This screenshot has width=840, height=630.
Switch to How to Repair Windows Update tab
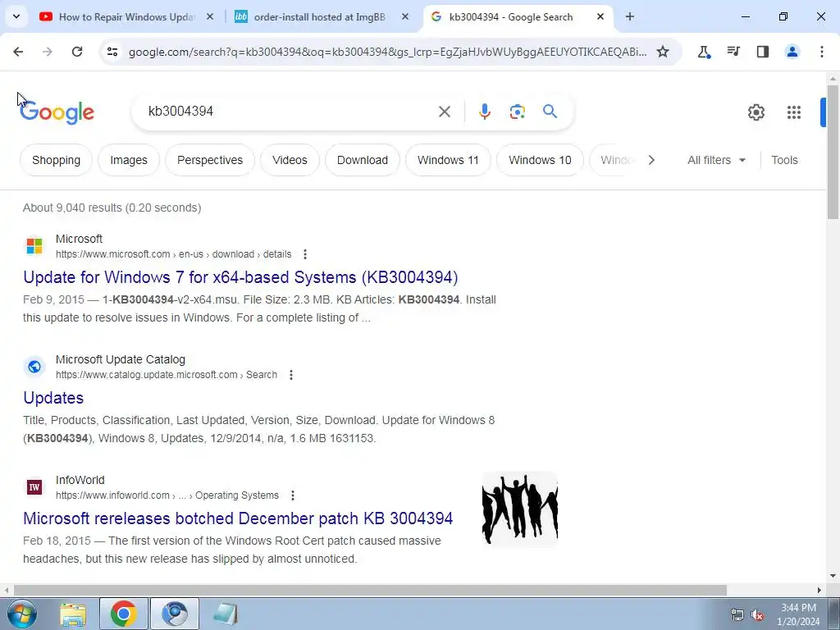(126, 16)
